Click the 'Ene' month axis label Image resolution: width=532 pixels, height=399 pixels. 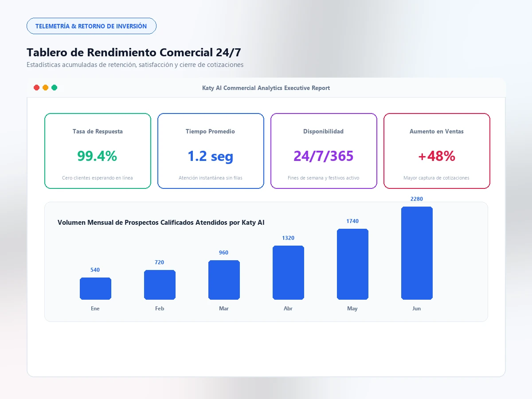pos(95,309)
